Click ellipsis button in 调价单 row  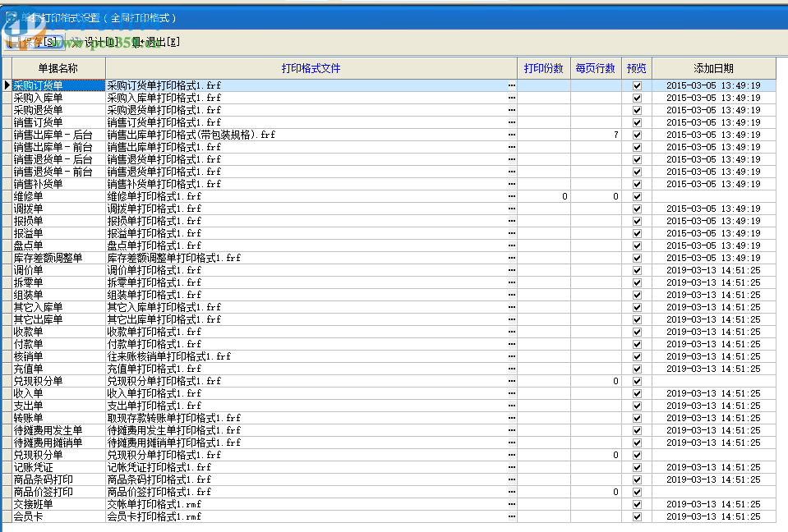click(512, 270)
